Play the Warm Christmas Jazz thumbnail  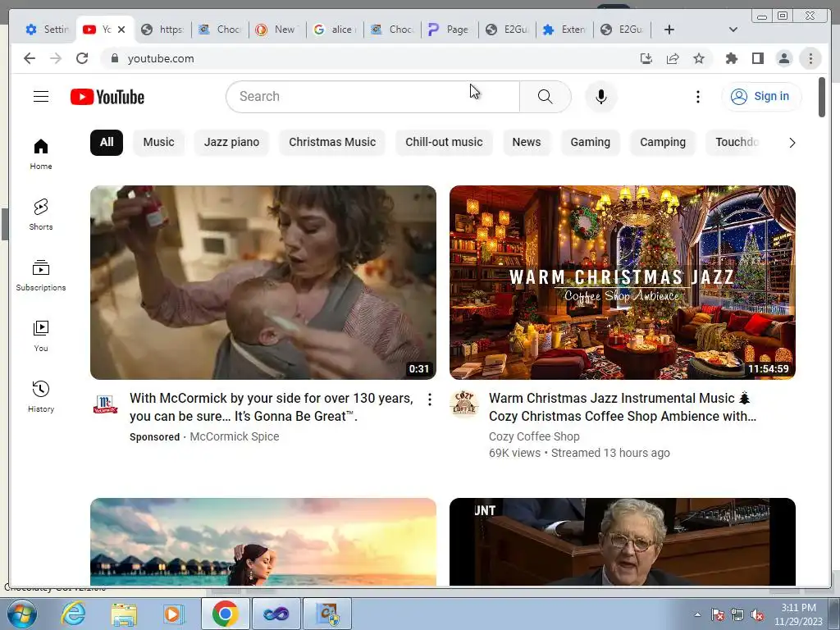(623, 282)
